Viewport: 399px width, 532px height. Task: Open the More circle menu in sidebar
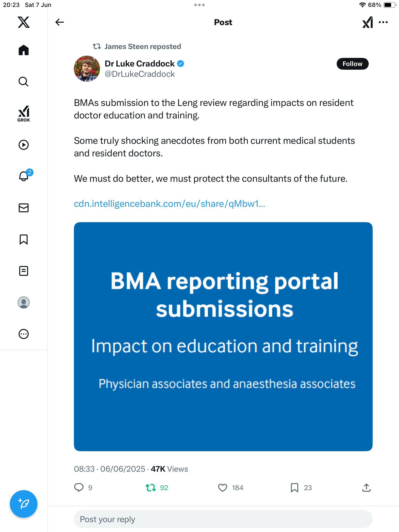24,334
